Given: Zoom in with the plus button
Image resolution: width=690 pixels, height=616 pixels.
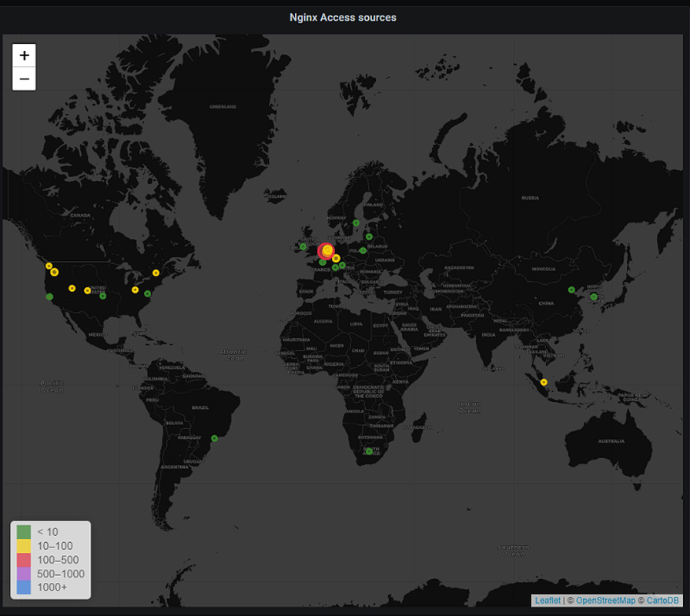Looking at the screenshot, I should pyautogui.click(x=24, y=55).
